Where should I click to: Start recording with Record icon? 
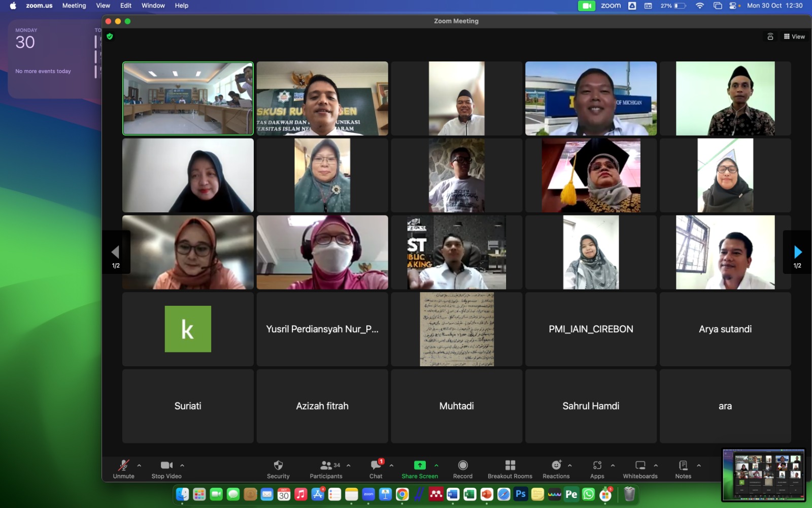click(x=462, y=465)
